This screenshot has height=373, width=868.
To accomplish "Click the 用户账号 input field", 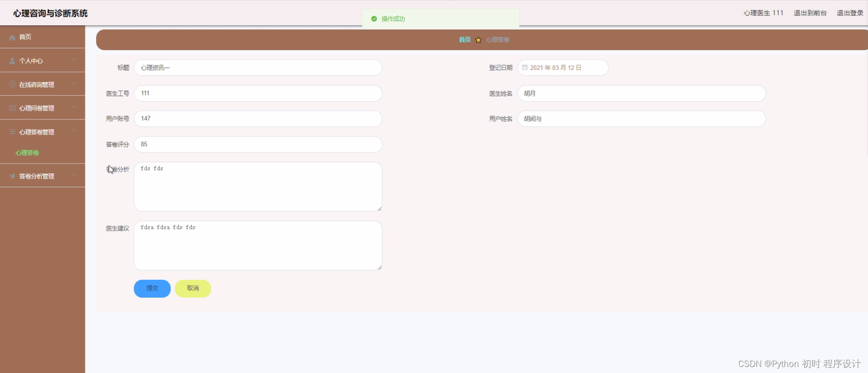I will 258,119.
